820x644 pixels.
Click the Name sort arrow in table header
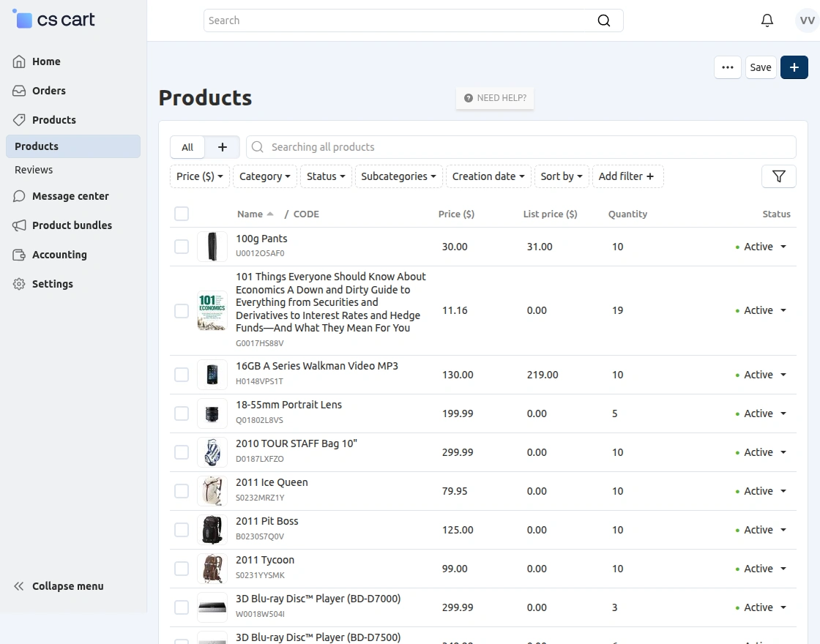(x=270, y=214)
